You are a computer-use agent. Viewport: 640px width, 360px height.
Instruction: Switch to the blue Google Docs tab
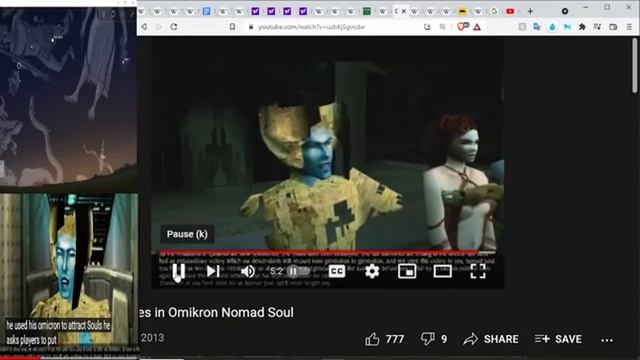tap(207, 11)
